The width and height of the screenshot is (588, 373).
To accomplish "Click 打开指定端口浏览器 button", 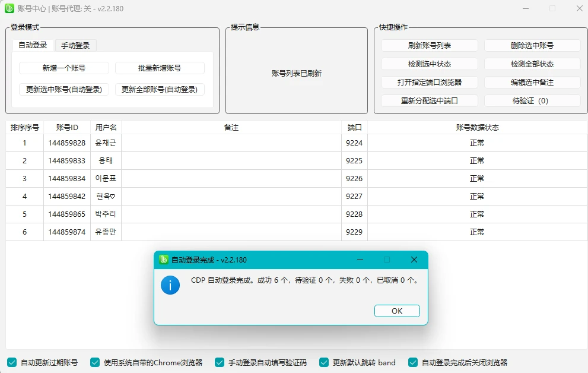I will (x=430, y=82).
